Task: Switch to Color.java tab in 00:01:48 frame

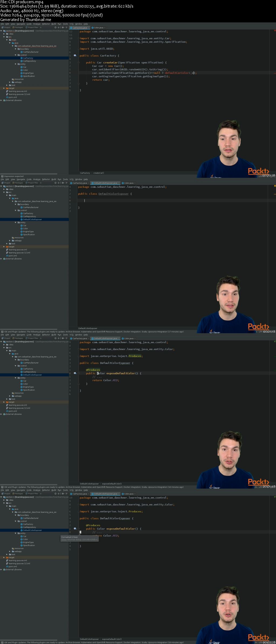Action: 129,338
